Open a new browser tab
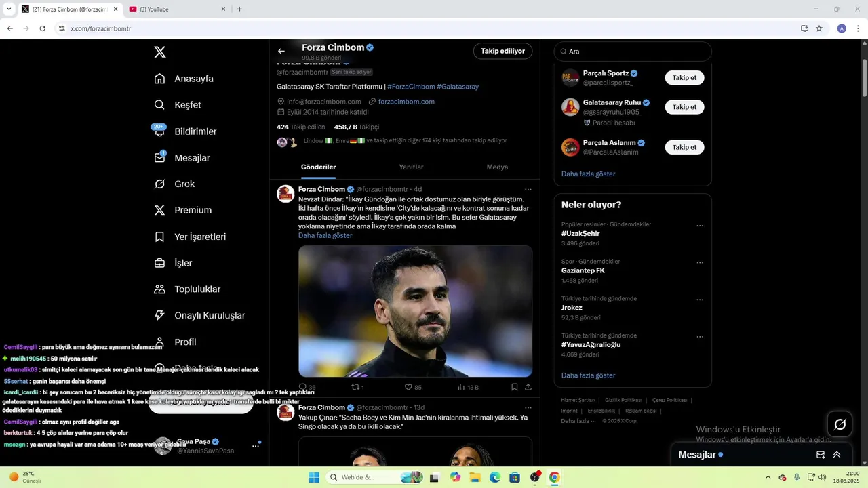Viewport: 868px width, 488px height. 239,9
